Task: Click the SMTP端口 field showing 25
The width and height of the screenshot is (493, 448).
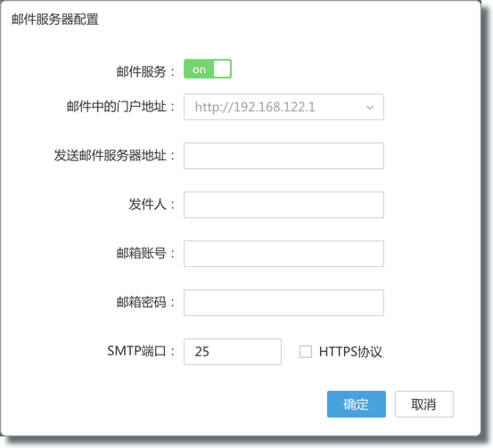Action: pos(233,352)
